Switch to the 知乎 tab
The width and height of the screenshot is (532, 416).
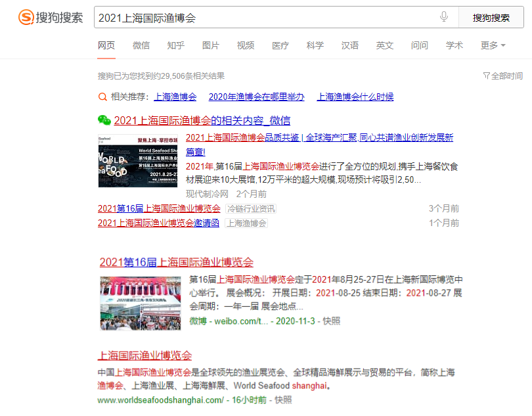[175, 45]
